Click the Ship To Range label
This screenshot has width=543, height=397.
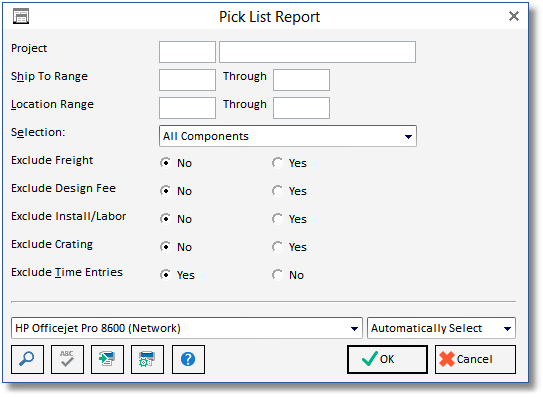(x=50, y=77)
